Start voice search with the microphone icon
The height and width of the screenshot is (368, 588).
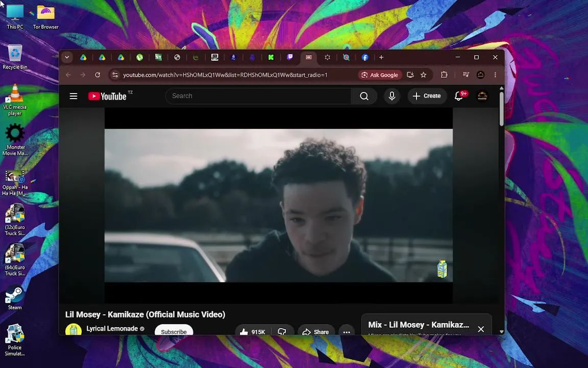coord(392,96)
